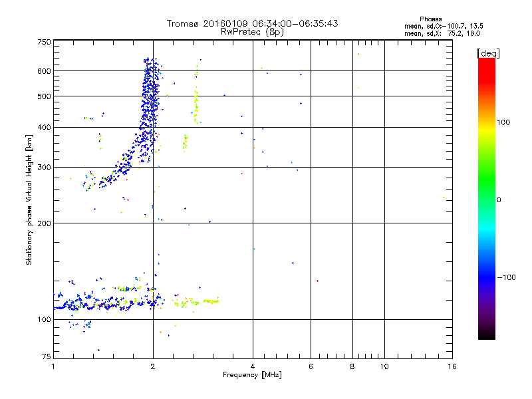Click the colorbar label '100'
Viewport: 532px width, 399px height.
point(503,122)
